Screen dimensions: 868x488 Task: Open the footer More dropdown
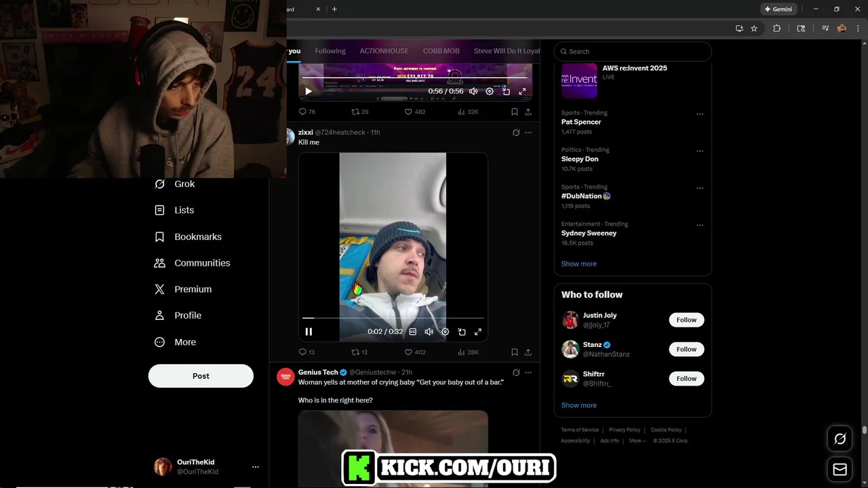pos(637,441)
